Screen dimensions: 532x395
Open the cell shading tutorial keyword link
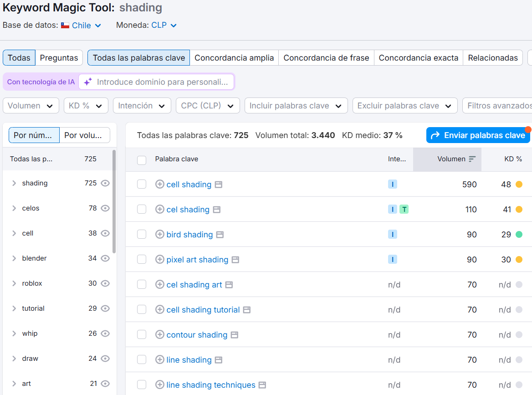click(203, 310)
